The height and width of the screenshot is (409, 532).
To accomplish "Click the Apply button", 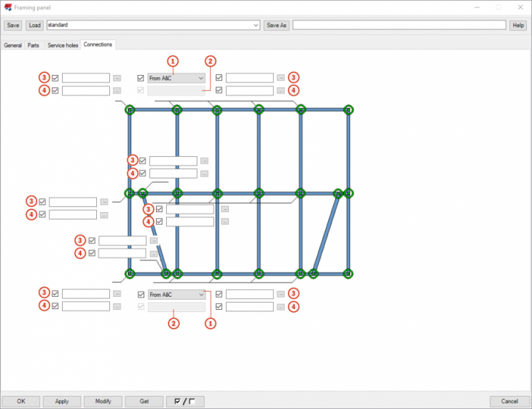I will click(x=62, y=402).
